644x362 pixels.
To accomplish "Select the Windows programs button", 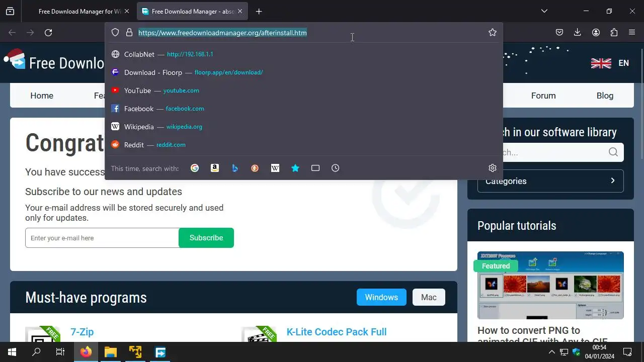I will [x=381, y=297].
